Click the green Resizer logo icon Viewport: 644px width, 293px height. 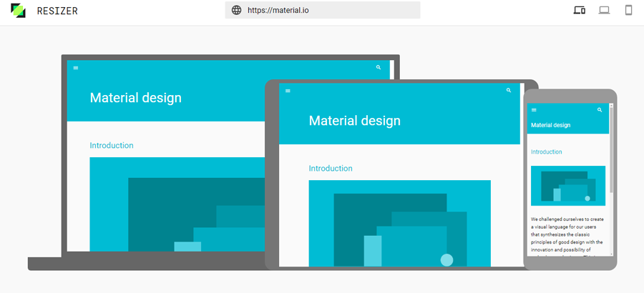[18, 11]
